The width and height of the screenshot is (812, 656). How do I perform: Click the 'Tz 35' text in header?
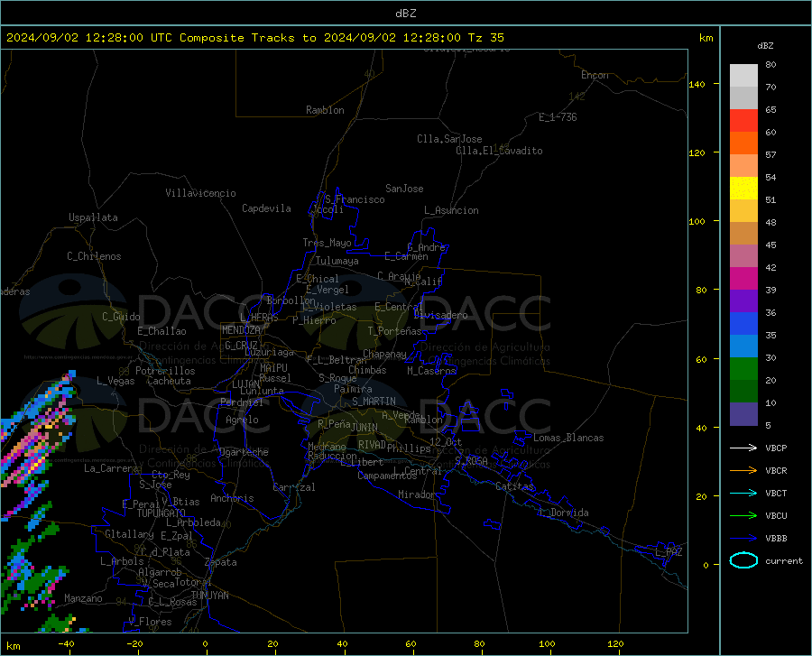(485, 38)
